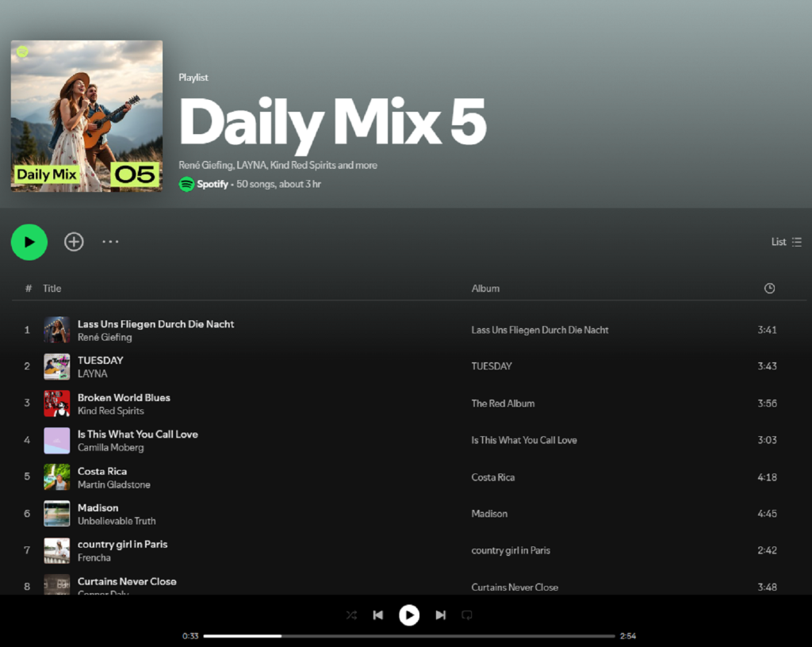Click the Spotify logo next to owner name
Image resolution: width=812 pixels, height=647 pixels.
(x=186, y=184)
